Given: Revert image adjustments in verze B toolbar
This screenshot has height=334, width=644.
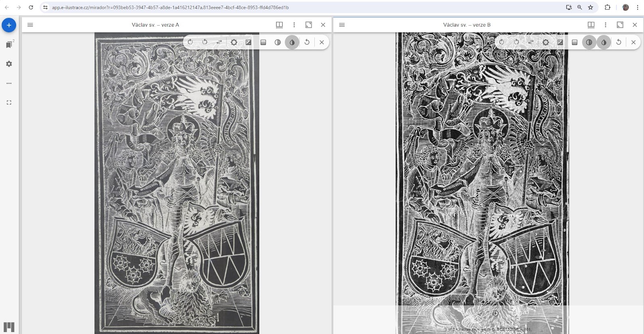Looking at the screenshot, I should (619, 42).
